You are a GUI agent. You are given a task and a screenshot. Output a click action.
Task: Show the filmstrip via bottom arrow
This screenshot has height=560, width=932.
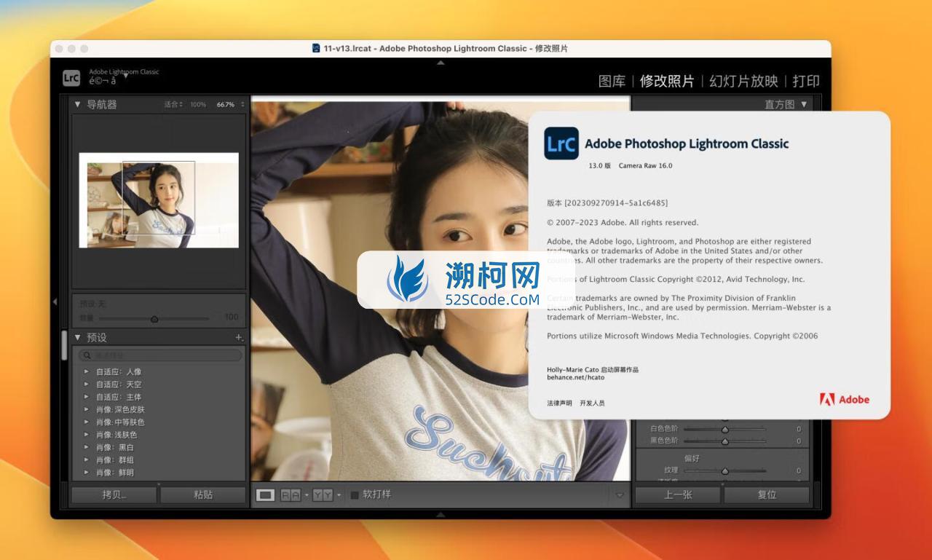(441, 514)
